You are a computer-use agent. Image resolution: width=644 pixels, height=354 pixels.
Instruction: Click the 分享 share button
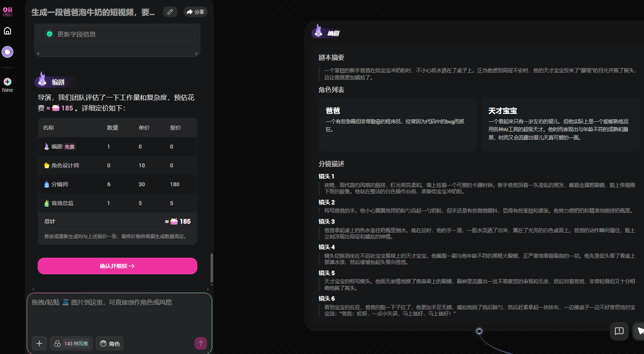point(195,12)
